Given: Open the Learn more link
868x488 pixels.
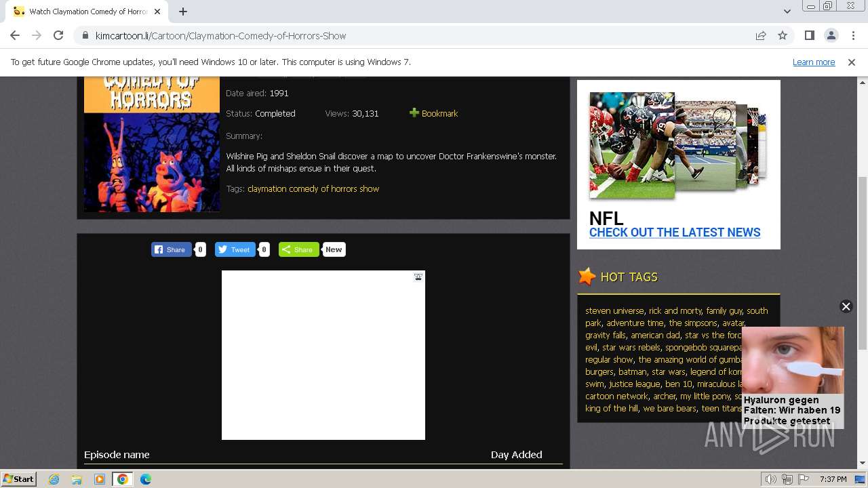Looking at the screenshot, I should (814, 62).
